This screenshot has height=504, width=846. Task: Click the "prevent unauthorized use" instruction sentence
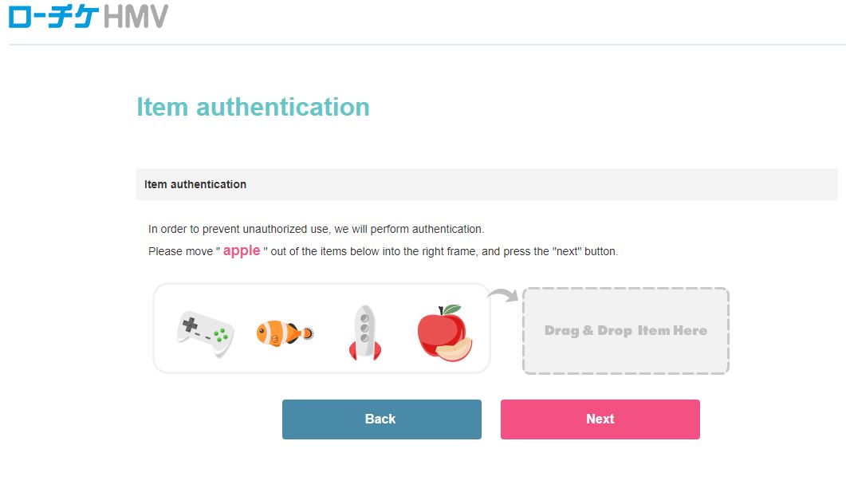(x=317, y=229)
